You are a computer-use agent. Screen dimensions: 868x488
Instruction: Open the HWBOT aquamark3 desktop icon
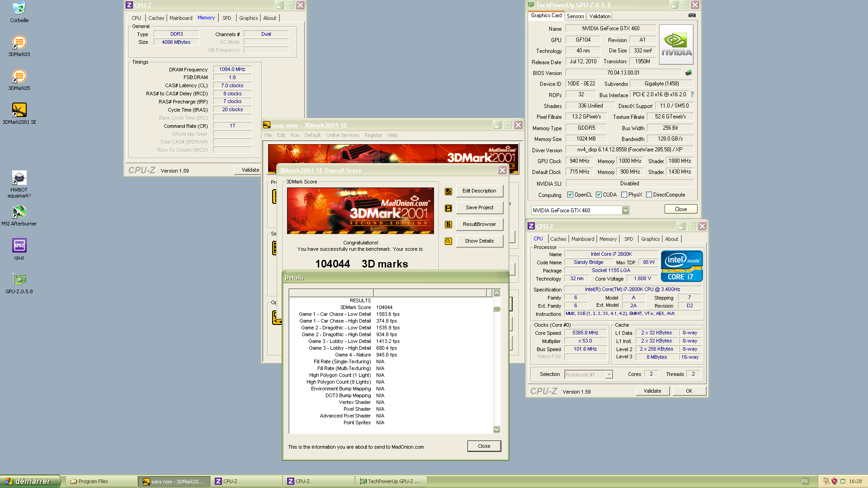pyautogui.click(x=19, y=184)
